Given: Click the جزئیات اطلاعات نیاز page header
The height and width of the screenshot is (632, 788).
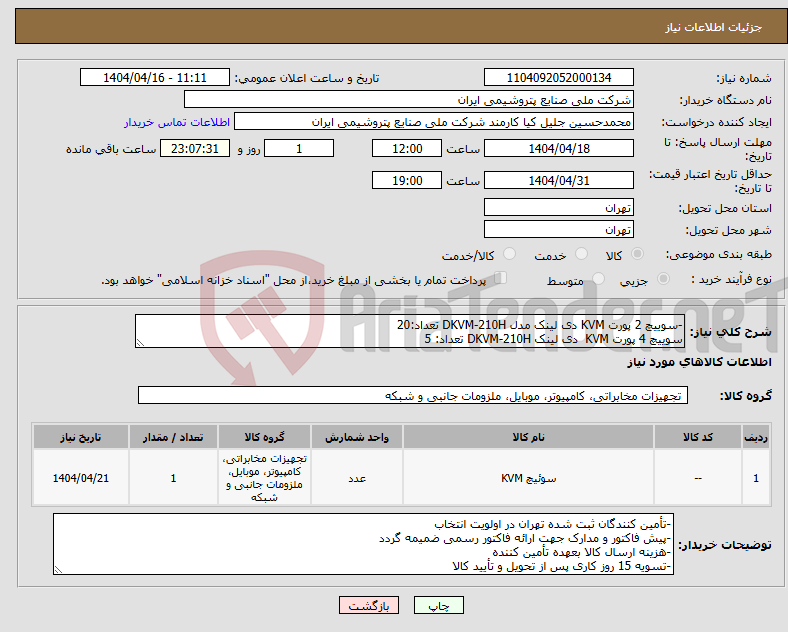Looking at the screenshot, I should click(x=713, y=27).
